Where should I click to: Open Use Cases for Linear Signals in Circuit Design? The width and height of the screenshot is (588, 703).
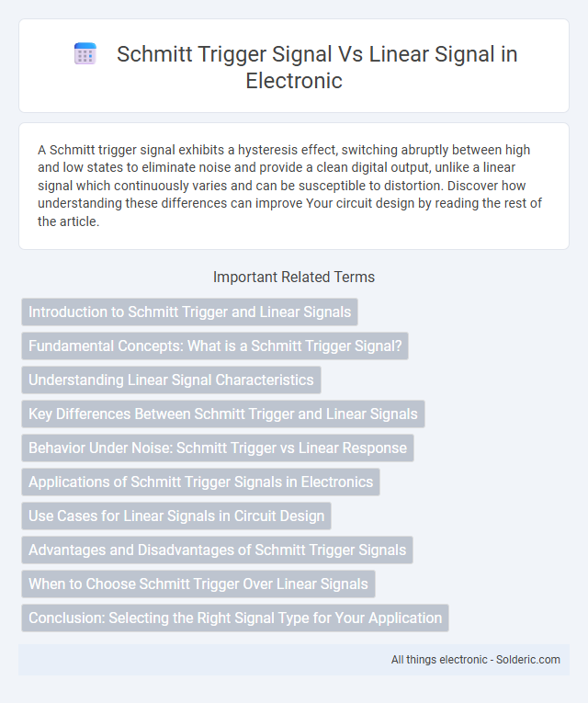pyautogui.click(x=176, y=516)
